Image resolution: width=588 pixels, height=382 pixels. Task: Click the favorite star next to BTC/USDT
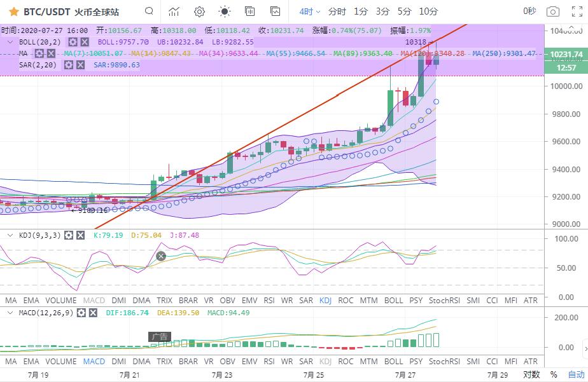(x=13, y=11)
